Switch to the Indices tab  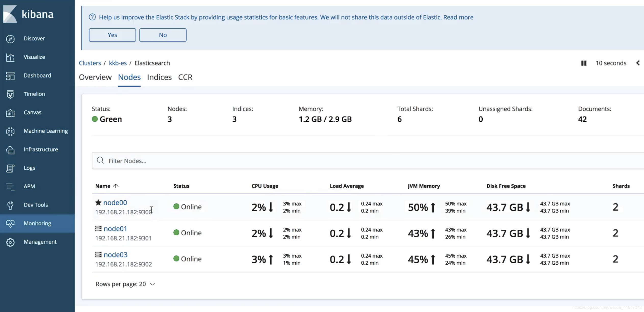[159, 77]
